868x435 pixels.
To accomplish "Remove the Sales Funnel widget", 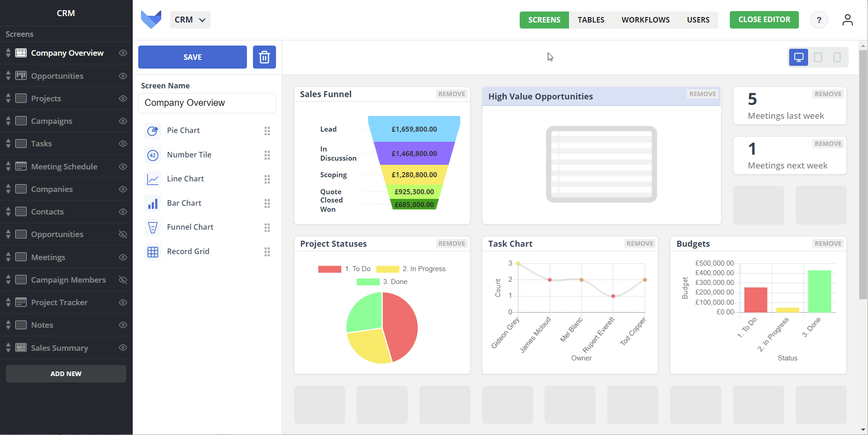I will (x=452, y=94).
